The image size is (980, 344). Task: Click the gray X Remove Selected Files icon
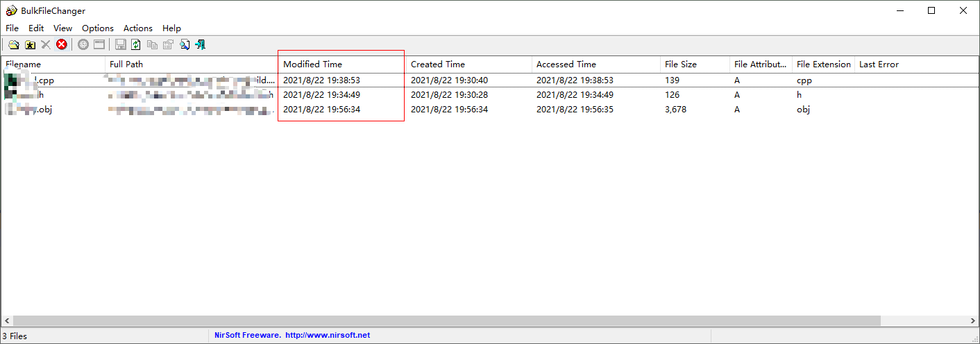pos(46,44)
